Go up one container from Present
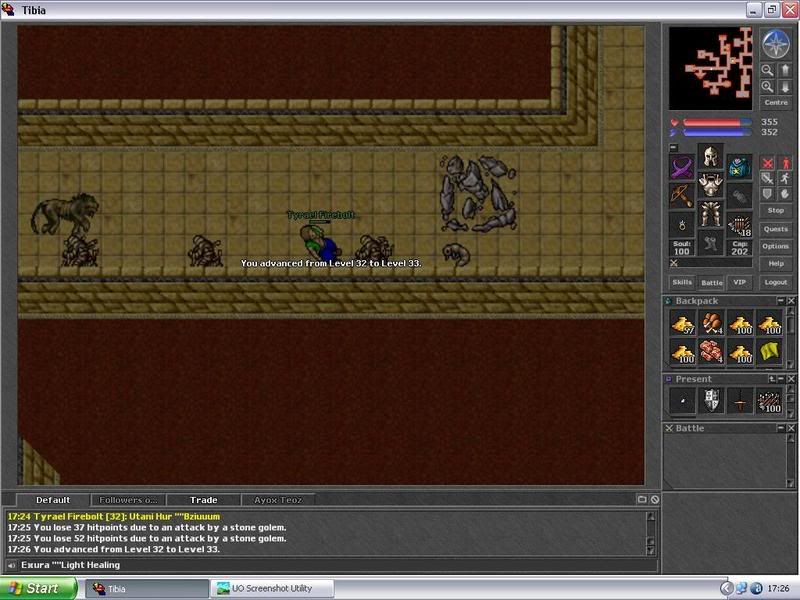Screen dimensions: 800x600 pyautogui.click(x=771, y=379)
